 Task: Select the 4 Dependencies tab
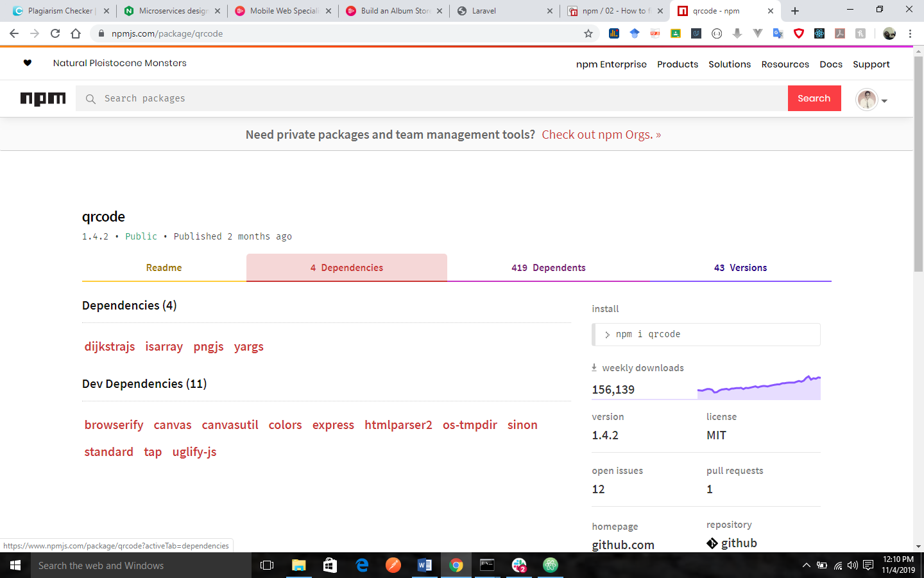tap(346, 268)
